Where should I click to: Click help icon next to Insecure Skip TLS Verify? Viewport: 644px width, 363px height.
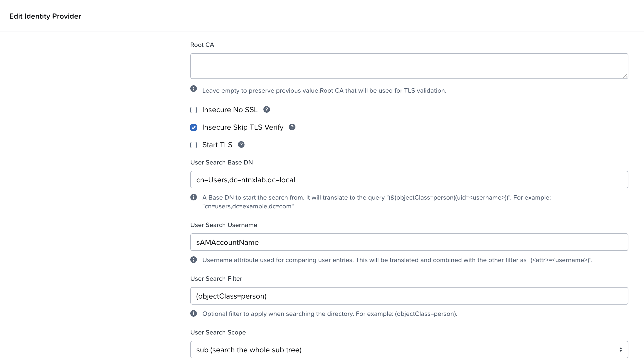(292, 127)
